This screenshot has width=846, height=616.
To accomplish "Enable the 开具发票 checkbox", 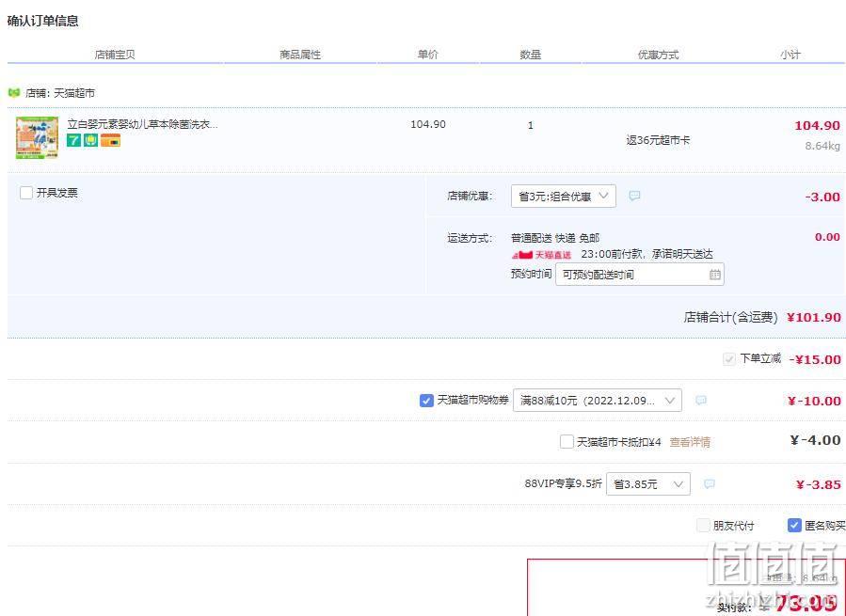I will point(26,193).
